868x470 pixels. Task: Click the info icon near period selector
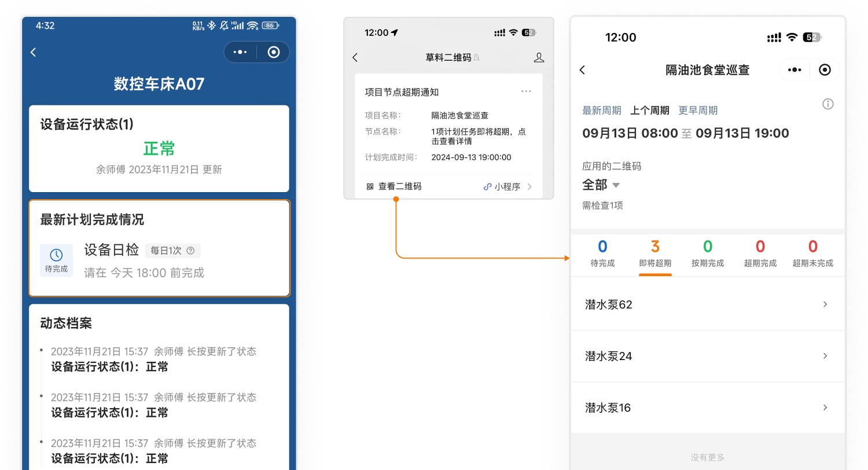point(827,104)
